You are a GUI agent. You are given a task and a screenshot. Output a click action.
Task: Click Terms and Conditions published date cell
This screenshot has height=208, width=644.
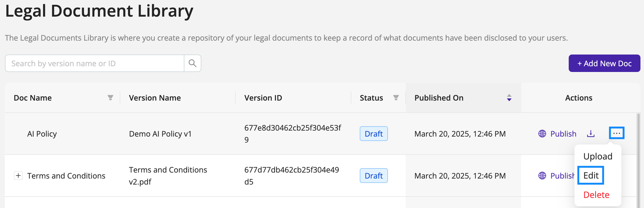[460, 176]
